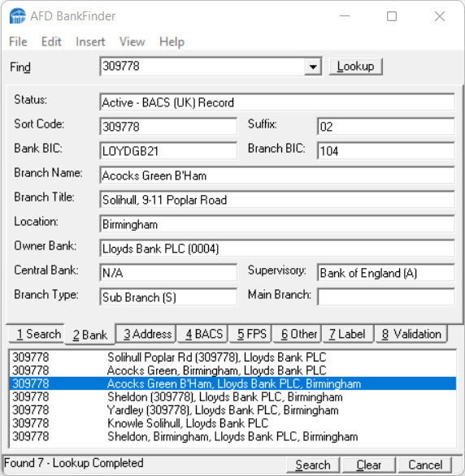This screenshot has height=476, width=465.
Task: Minimize the BankFinder window
Action: tap(345, 16)
